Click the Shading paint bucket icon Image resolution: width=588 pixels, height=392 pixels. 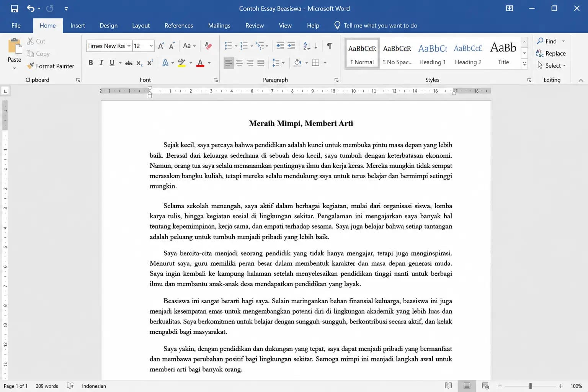[297, 63]
